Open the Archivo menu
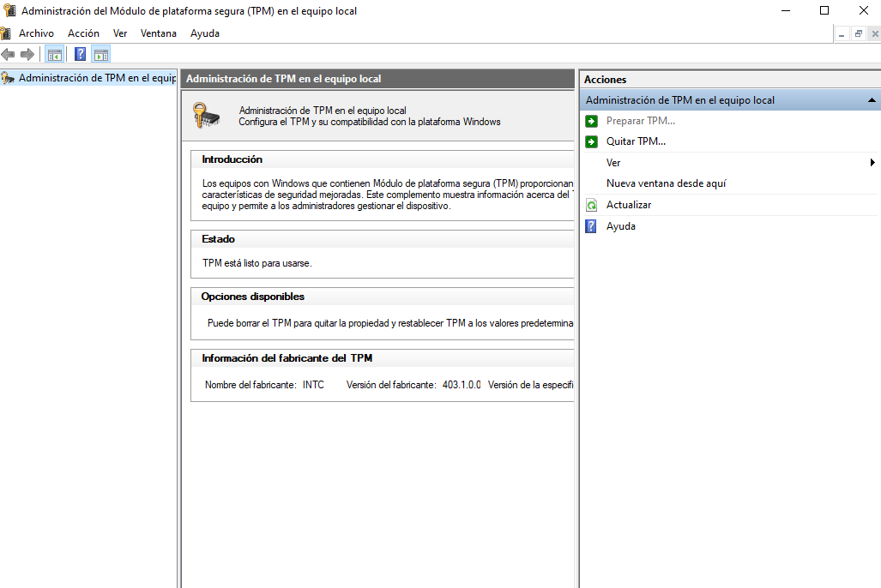Image resolution: width=881 pixels, height=588 pixels. click(x=37, y=33)
